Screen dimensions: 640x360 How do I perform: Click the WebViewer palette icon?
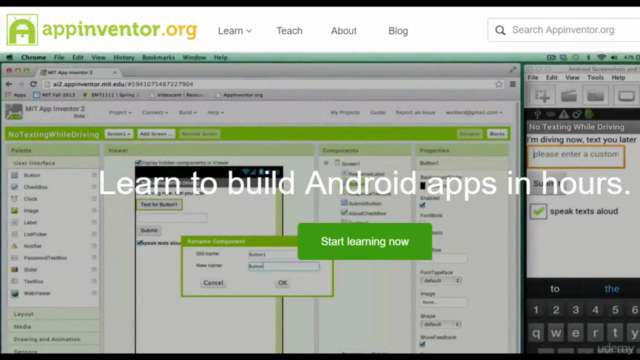pyautogui.click(x=15, y=293)
